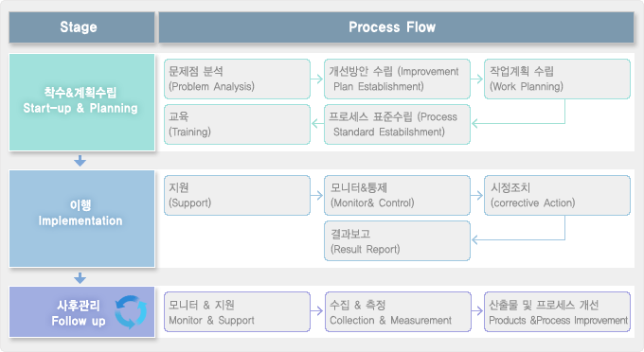Select the Stage header cell
Viewport: 644px width, 352px height.
click(81, 27)
